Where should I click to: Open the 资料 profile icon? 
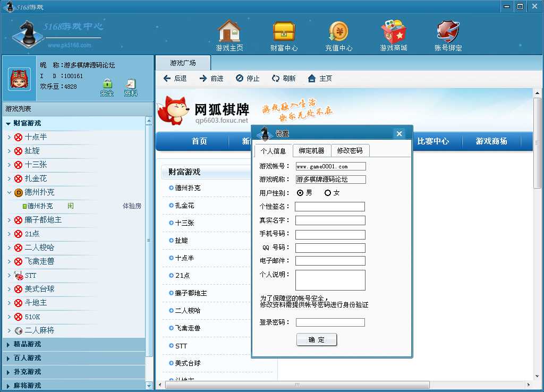tap(131, 83)
